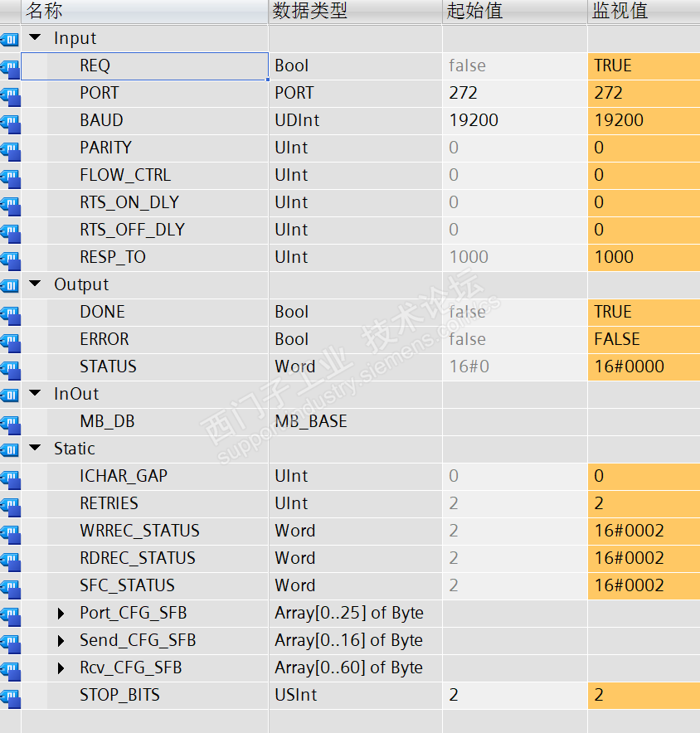Collapse the InOut section
Screen dimensions: 700x733
point(35,393)
